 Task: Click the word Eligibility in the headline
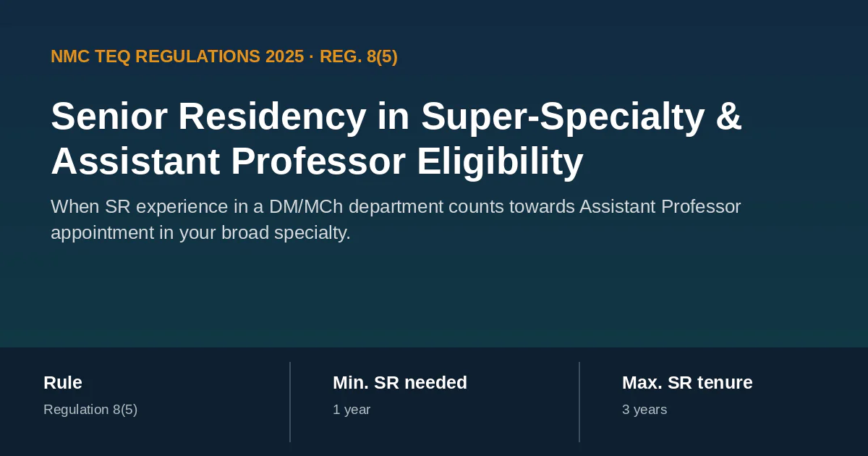coord(500,161)
